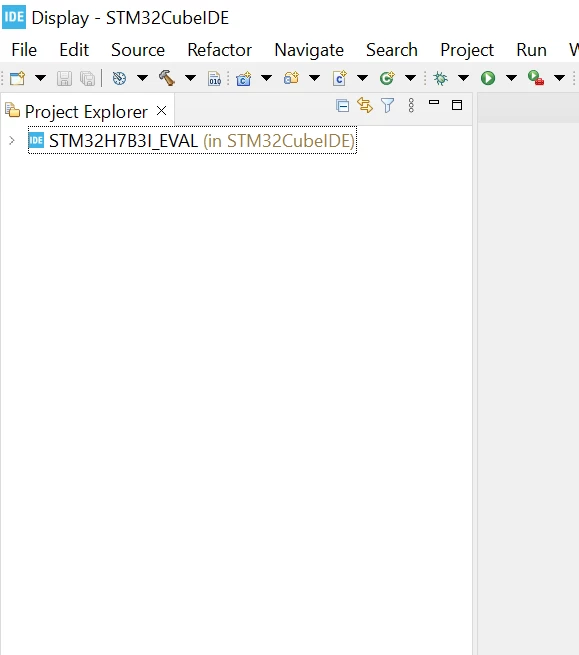
Task: Open the External Tools dropdown arrow
Action: (x=559, y=78)
